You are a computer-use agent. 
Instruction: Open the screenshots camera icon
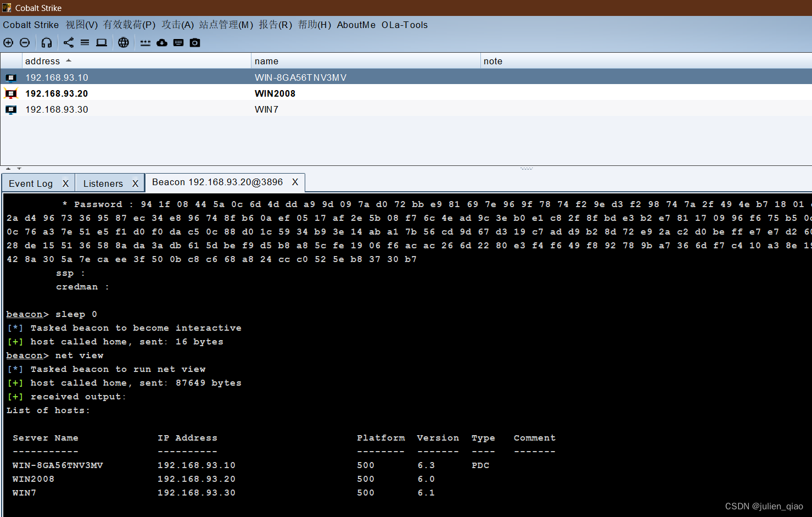coord(195,42)
